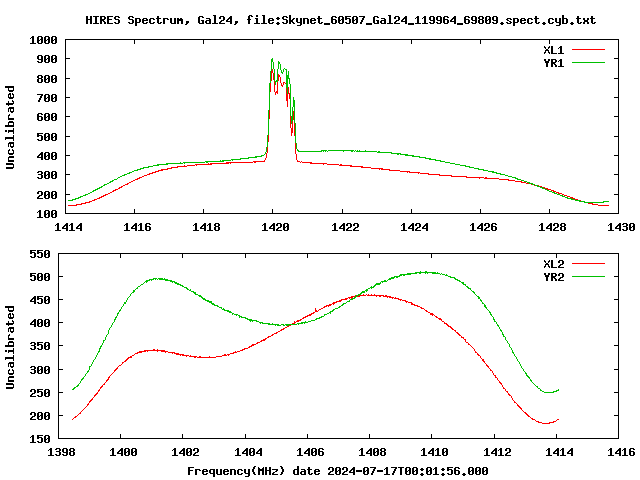The width and height of the screenshot is (640, 480).
Task: Click the 1400 x-axis tick label
Action: pyautogui.click(x=123, y=452)
